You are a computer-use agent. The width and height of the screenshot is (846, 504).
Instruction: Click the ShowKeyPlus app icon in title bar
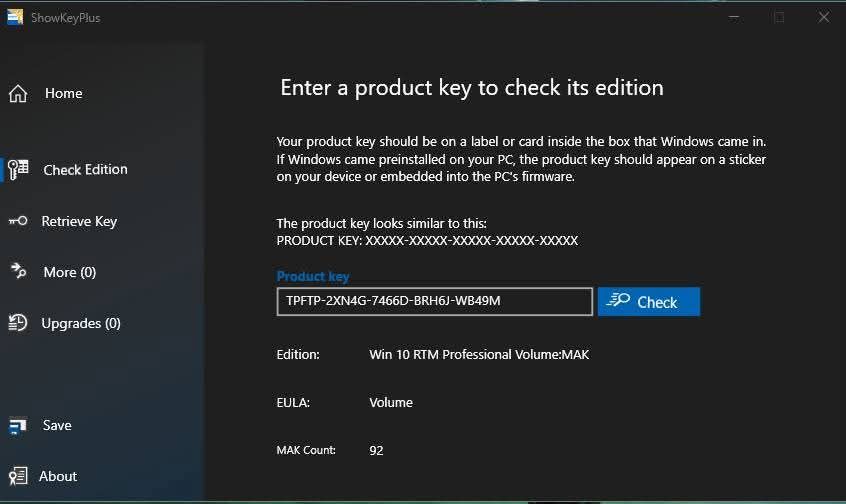[x=15, y=17]
